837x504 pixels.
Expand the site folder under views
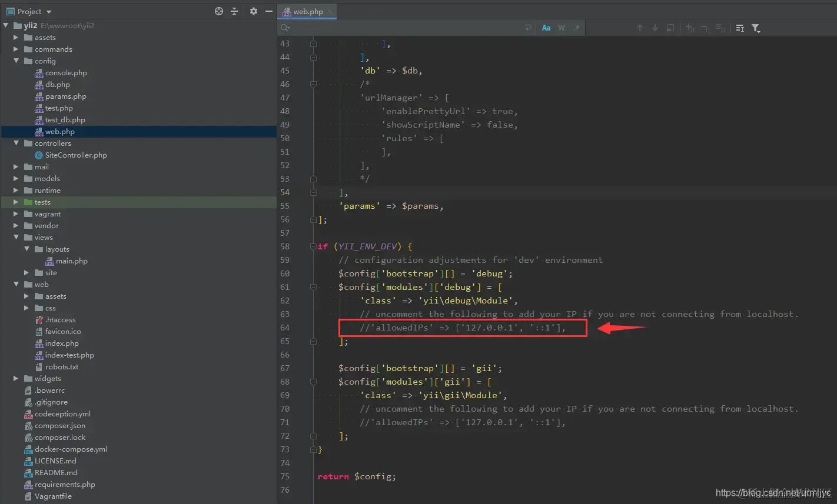coord(26,273)
